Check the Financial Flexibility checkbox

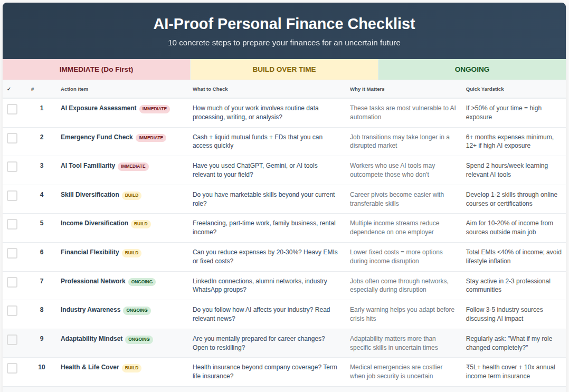pyautogui.click(x=12, y=253)
